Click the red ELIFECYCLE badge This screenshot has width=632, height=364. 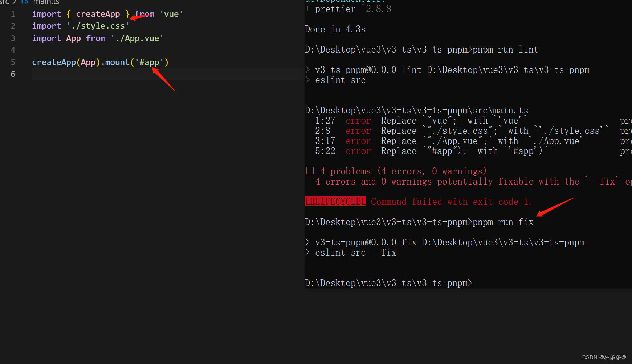335,202
